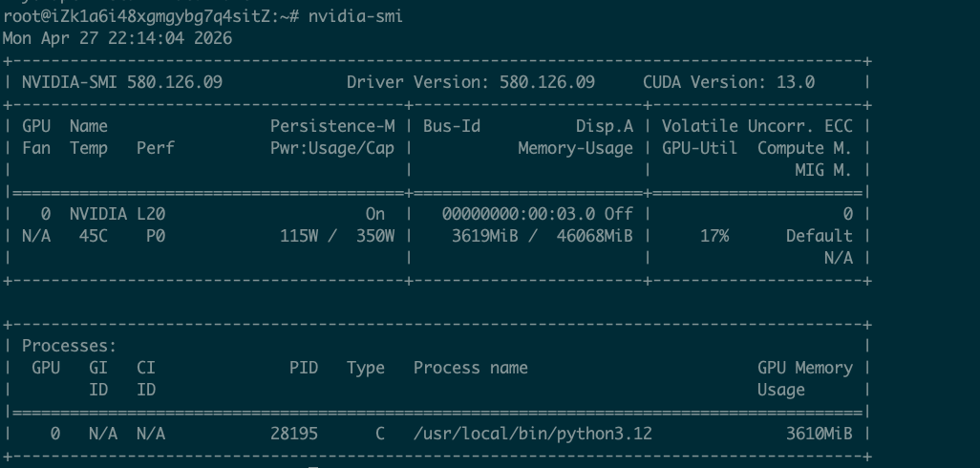Click the typed nvidia-smi command
Screen dimensions: 980x468
[355, 16]
